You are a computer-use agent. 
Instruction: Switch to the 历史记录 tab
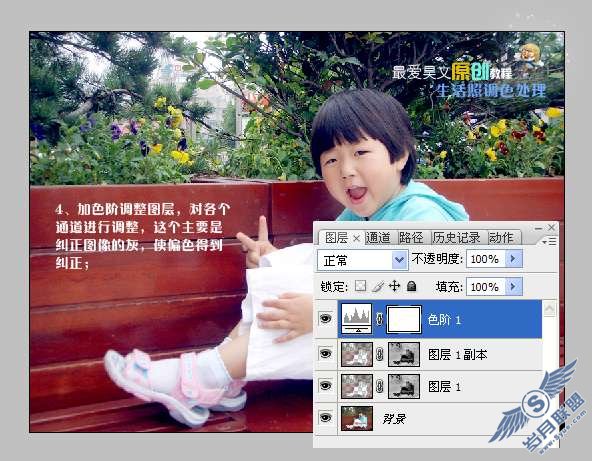(x=456, y=238)
